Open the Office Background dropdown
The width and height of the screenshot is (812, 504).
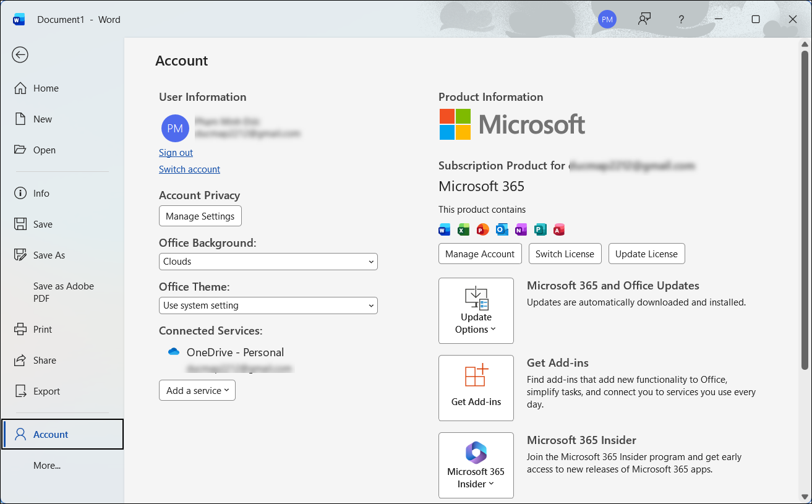pyautogui.click(x=268, y=262)
